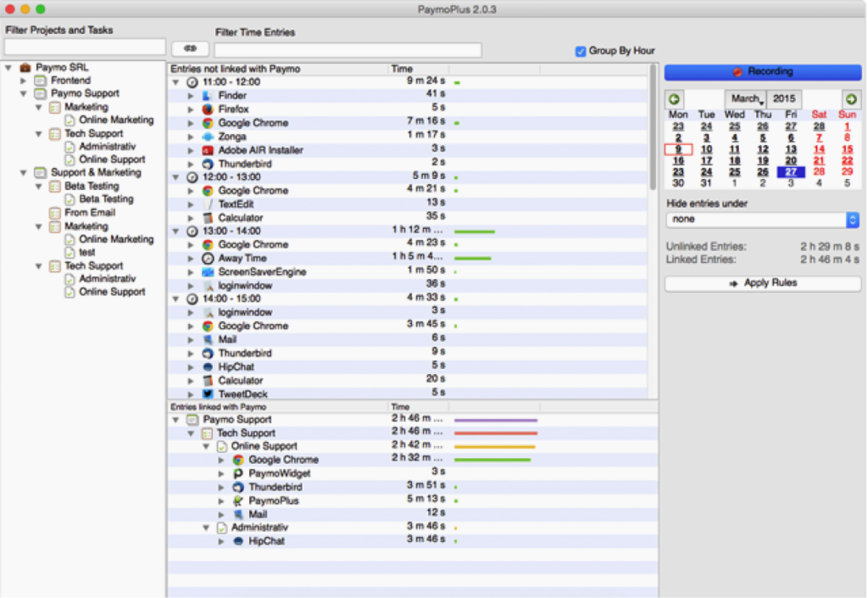Collapse the 14:00 - 15:00 hour group
The height and width of the screenshot is (598, 868).
click(x=175, y=299)
